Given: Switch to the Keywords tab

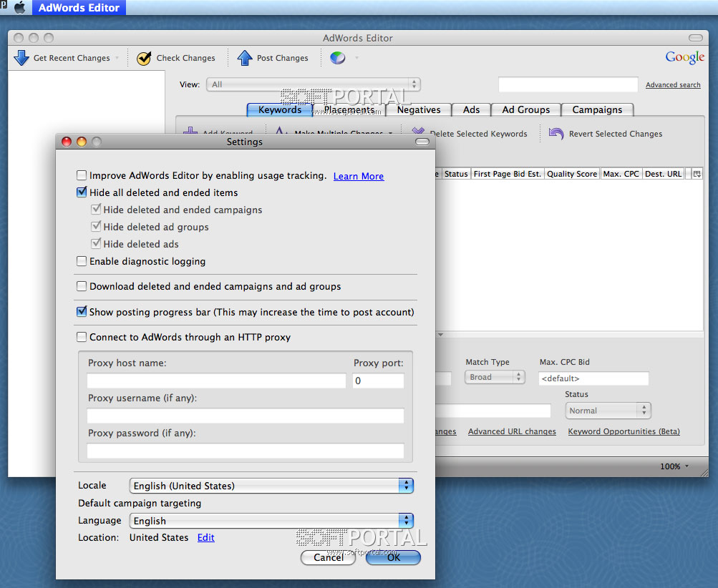Looking at the screenshot, I should (x=280, y=110).
